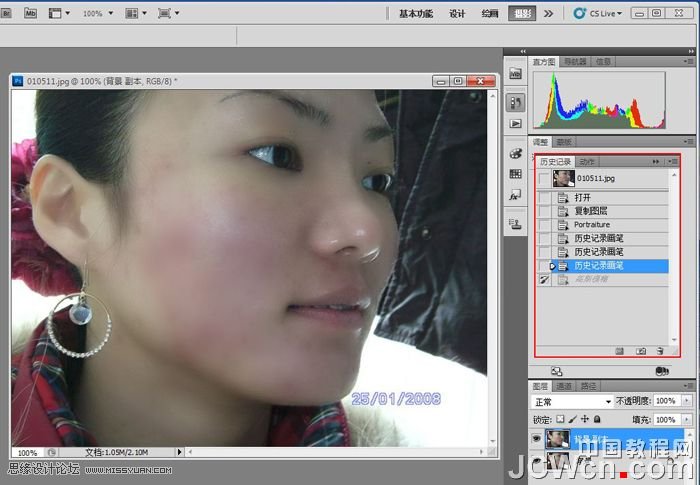Launch Mini Bridge from the top bar

[x=30, y=13]
